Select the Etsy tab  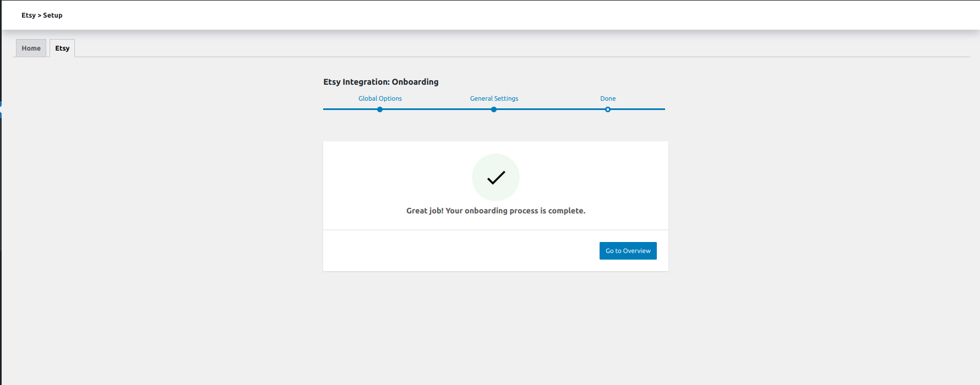click(x=62, y=48)
